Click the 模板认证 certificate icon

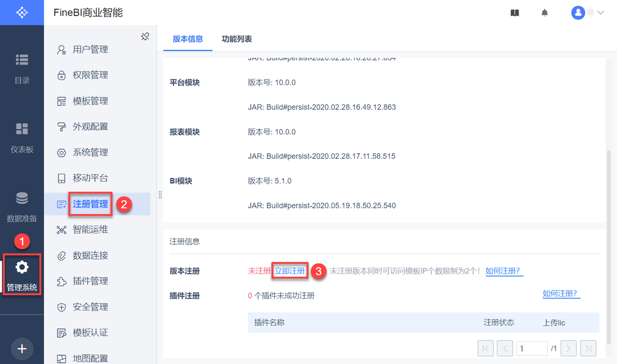(61, 333)
